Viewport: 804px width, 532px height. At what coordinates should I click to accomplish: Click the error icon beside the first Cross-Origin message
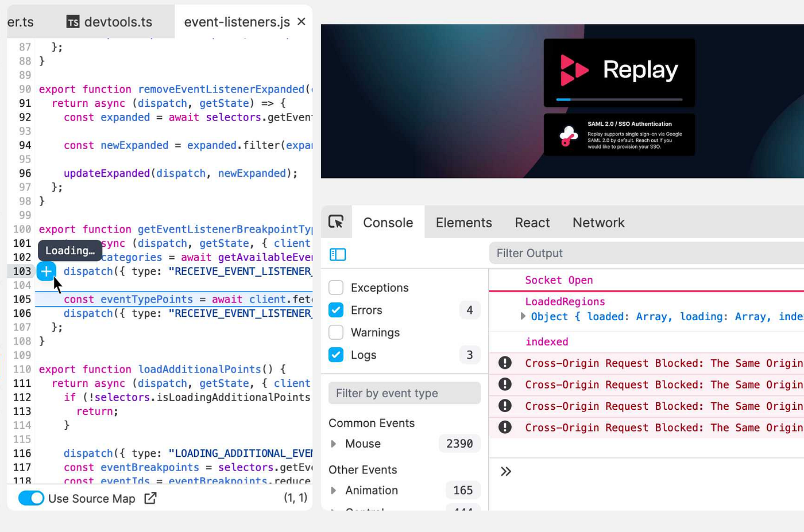pyautogui.click(x=505, y=363)
